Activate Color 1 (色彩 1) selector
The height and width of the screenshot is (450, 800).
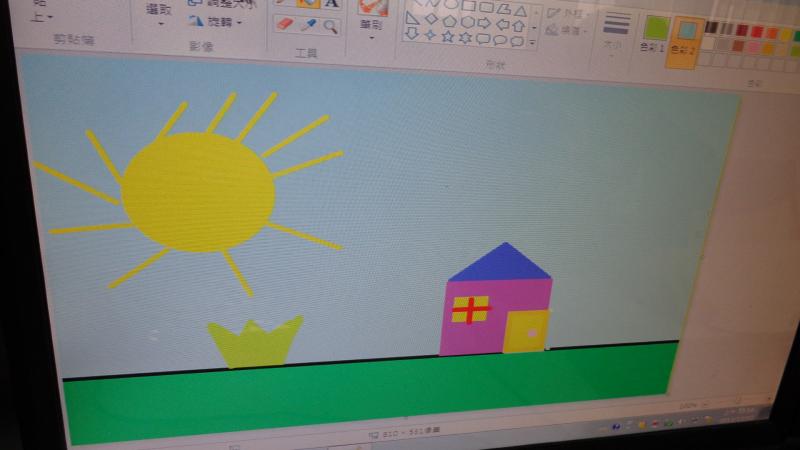click(655, 33)
